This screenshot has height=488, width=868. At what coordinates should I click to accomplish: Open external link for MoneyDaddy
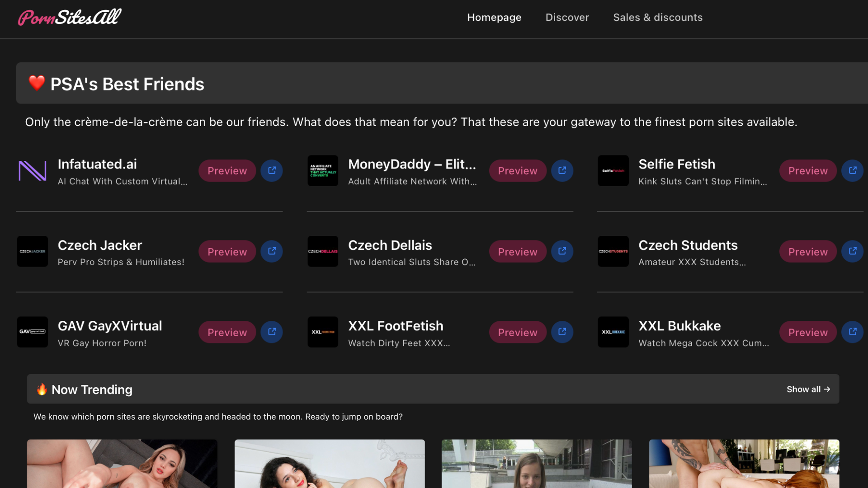click(x=562, y=171)
